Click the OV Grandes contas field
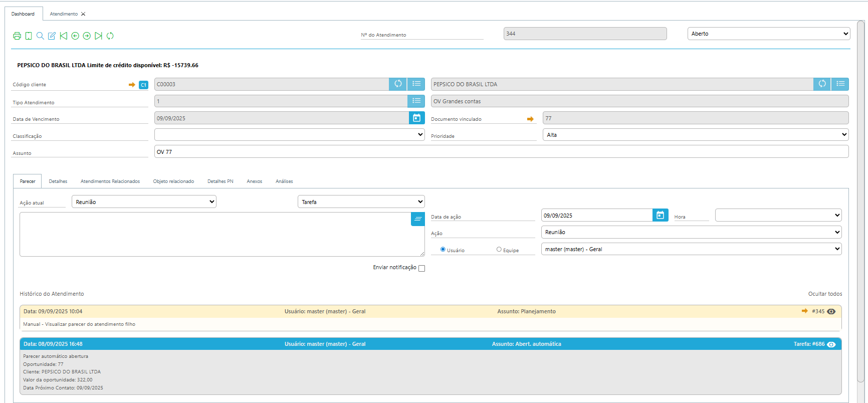 coord(640,101)
